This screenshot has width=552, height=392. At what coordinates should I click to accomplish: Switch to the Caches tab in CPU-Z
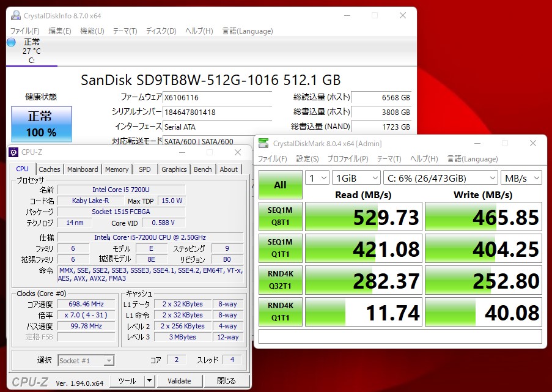[50, 169]
